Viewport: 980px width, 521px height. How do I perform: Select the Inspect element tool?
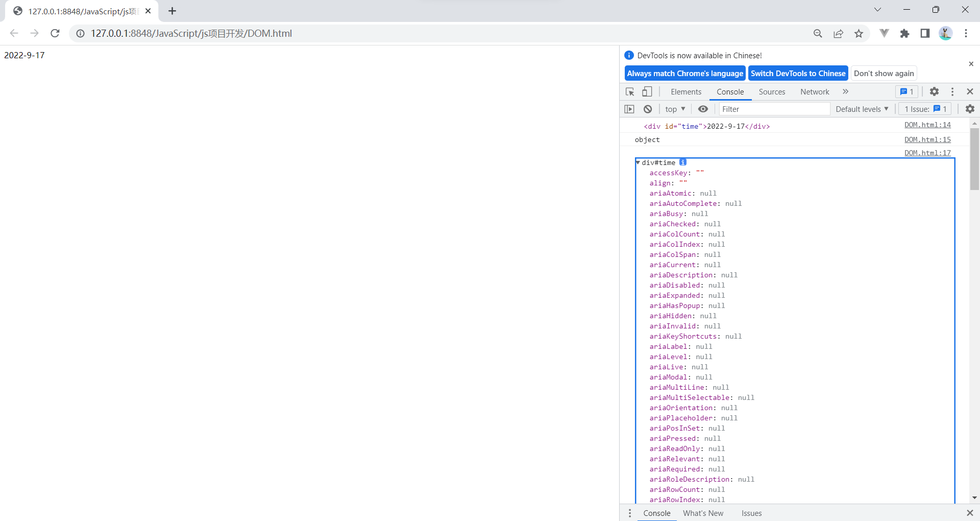(x=630, y=91)
